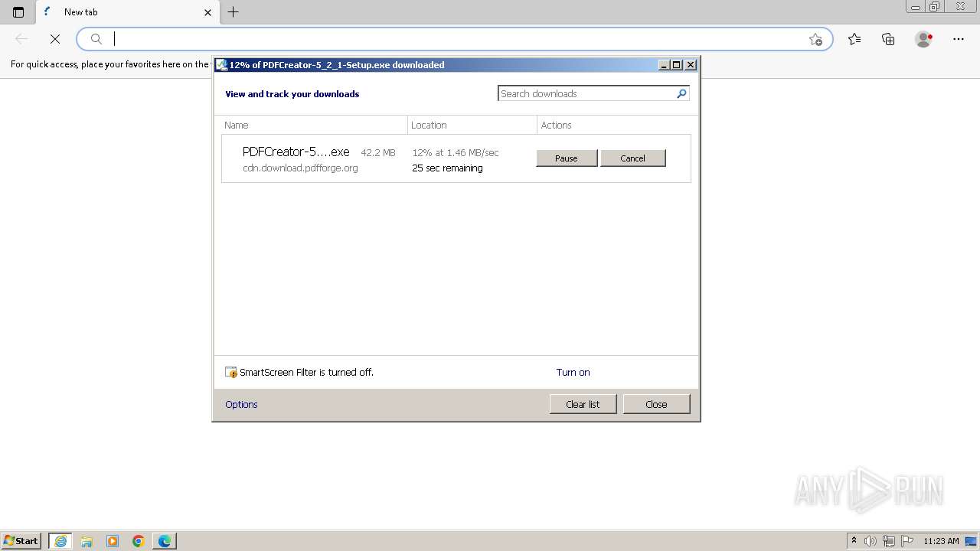980x551 pixels.
Task: Select the PDFCreator-5....exe file name
Action: coord(296,152)
